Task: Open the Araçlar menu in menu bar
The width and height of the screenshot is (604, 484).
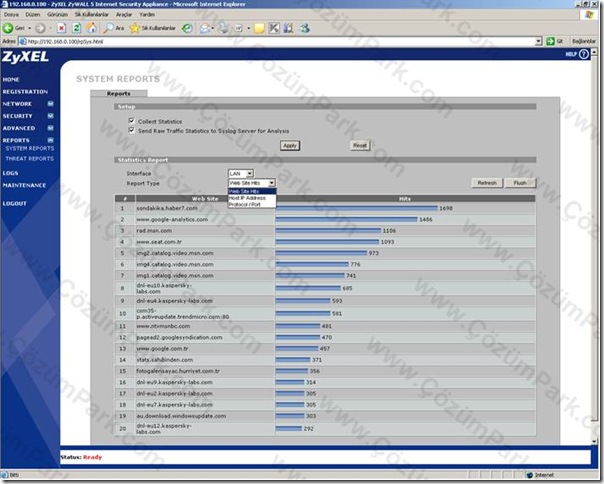Action: pos(124,14)
